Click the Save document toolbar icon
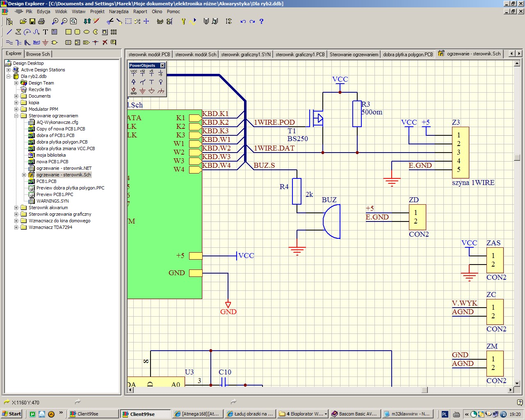Screen dimensions: 525x420 point(32,21)
